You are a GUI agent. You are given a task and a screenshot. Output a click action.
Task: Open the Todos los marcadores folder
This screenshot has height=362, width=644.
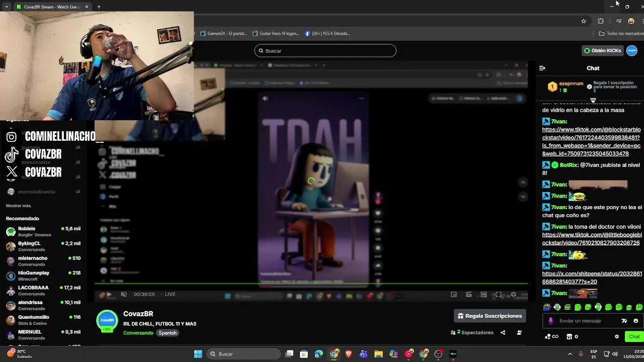point(621,34)
